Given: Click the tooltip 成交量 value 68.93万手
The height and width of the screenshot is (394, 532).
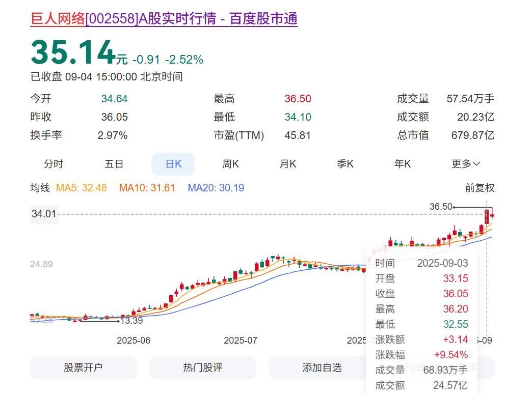Looking at the screenshot, I should [445, 370].
